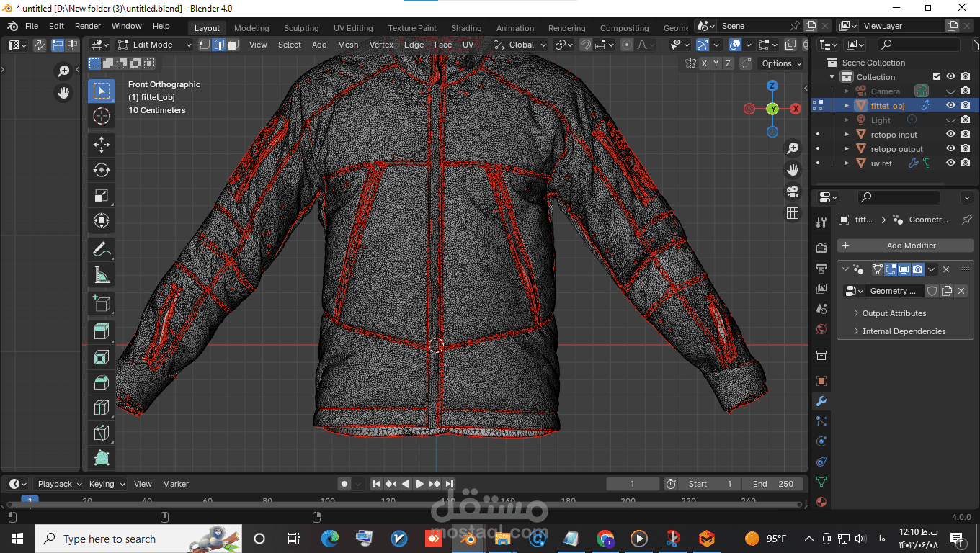The image size is (980, 553).
Task: Open the Keying dropdown
Action: [x=106, y=484]
